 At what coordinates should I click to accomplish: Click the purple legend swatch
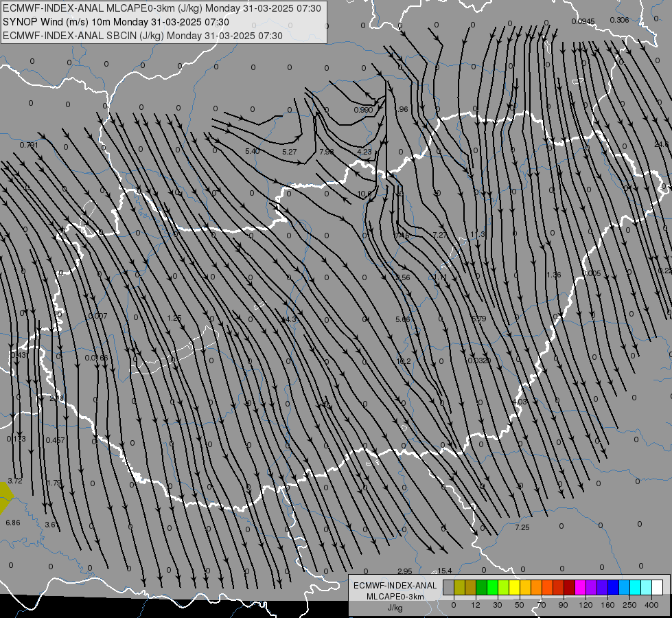tap(592, 587)
